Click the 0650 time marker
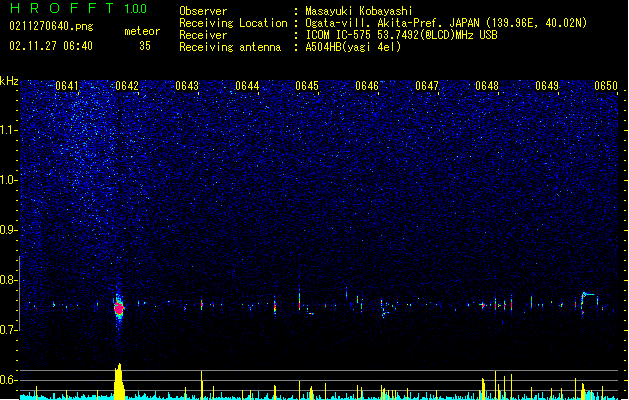Screen dimensions: 629x400 coord(606,86)
